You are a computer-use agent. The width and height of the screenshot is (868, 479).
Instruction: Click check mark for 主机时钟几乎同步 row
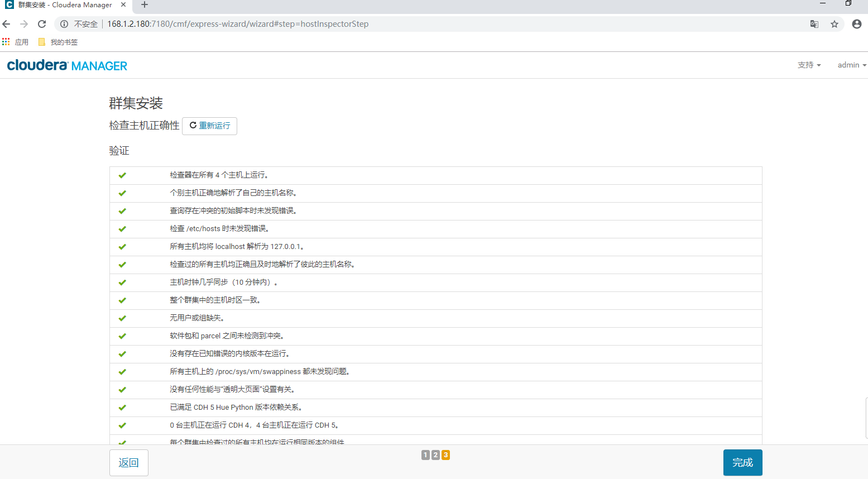122,282
